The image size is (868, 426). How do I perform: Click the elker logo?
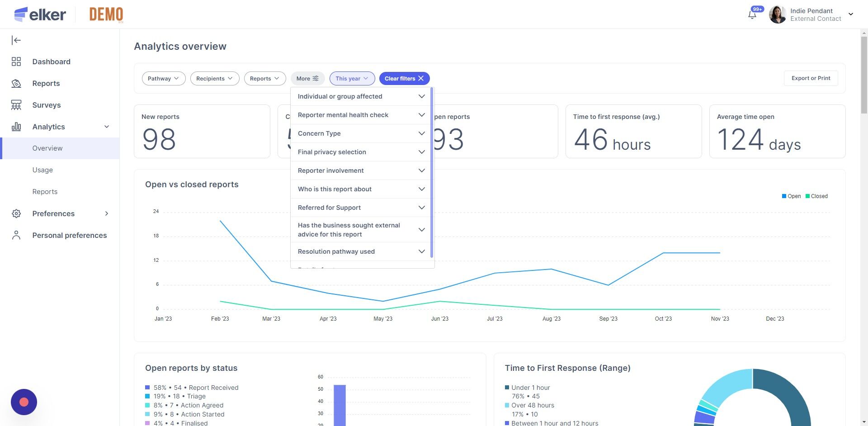pyautogui.click(x=40, y=14)
